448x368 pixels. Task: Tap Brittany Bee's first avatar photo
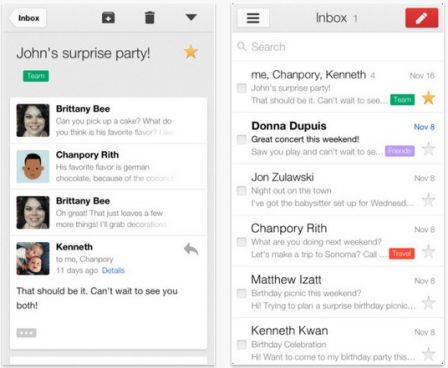point(33,120)
